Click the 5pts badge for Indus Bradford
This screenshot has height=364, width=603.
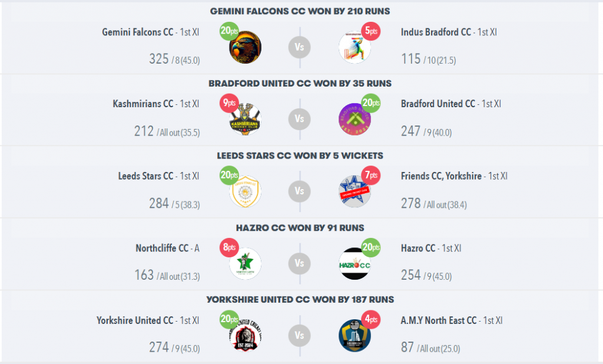click(371, 31)
